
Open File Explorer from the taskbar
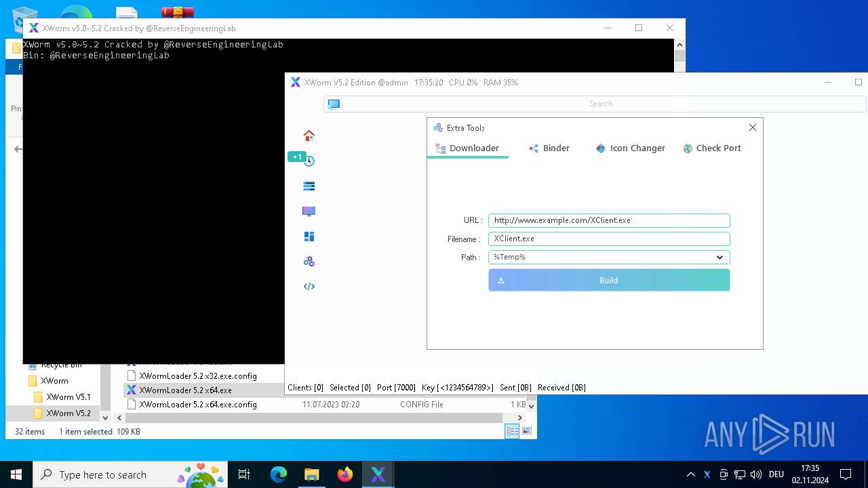click(x=311, y=474)
